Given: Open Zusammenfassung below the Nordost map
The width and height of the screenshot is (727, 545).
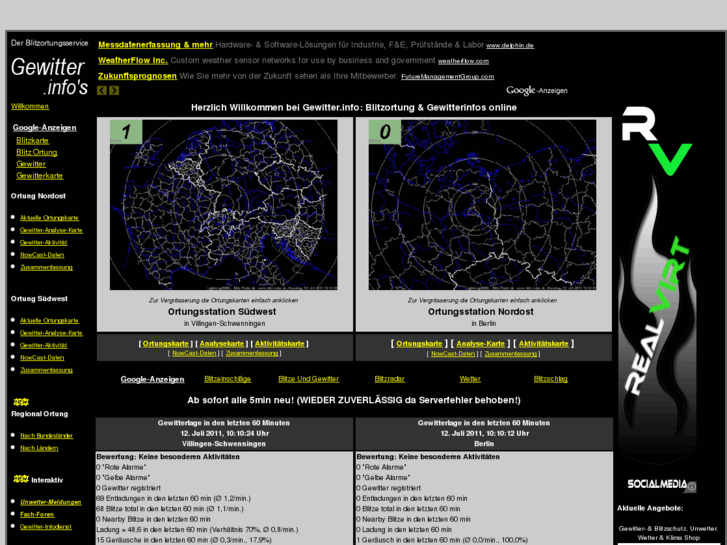Looking at the screenshot, I should [510, 353].
